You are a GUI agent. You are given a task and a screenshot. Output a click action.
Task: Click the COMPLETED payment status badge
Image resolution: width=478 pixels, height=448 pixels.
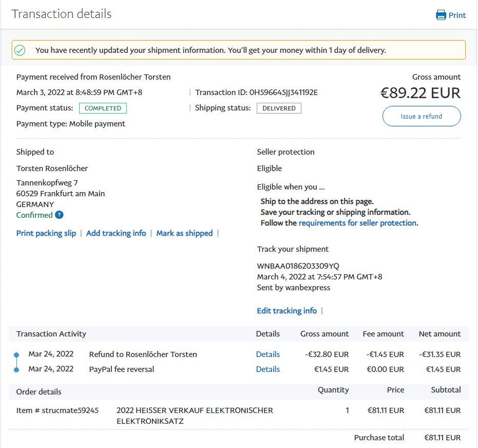103,108
